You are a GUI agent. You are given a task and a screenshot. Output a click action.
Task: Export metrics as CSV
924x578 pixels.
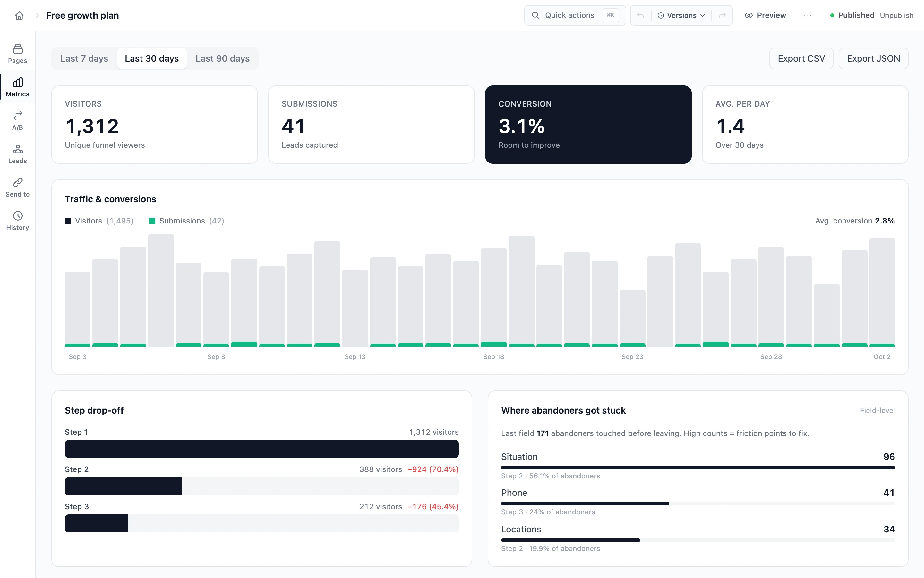coord(801,58)
